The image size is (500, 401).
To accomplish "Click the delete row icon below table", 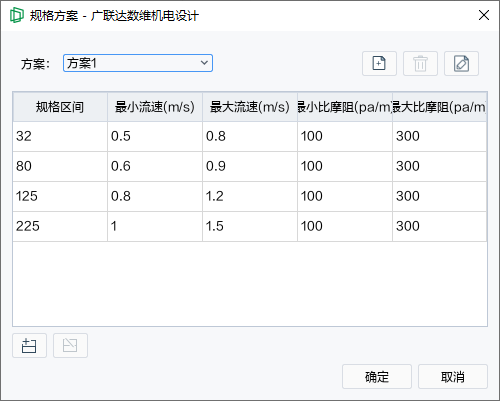I will pos(70,346).
